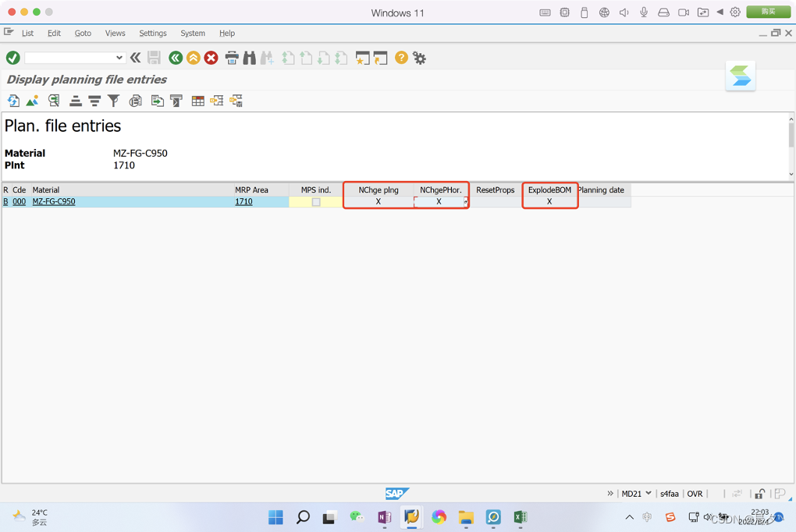796x532 pixels.
Task: Toggle the MPS ind. checkbox for MZ-FG-C950
Action: click(316, 201)
